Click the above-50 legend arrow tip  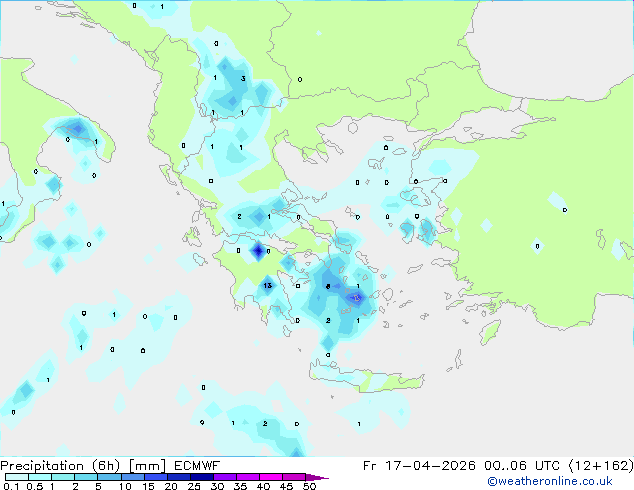click(317, 478)
